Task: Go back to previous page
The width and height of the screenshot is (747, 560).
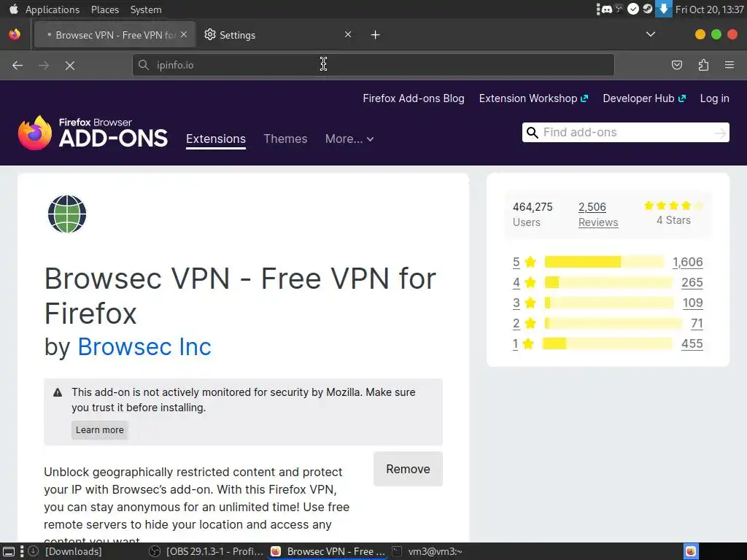Action: pyautogui.click(x=18, y=65)
